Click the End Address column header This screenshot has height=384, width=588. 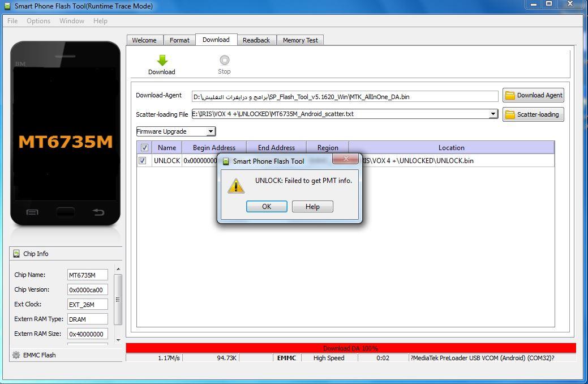(x=276, y=147)
